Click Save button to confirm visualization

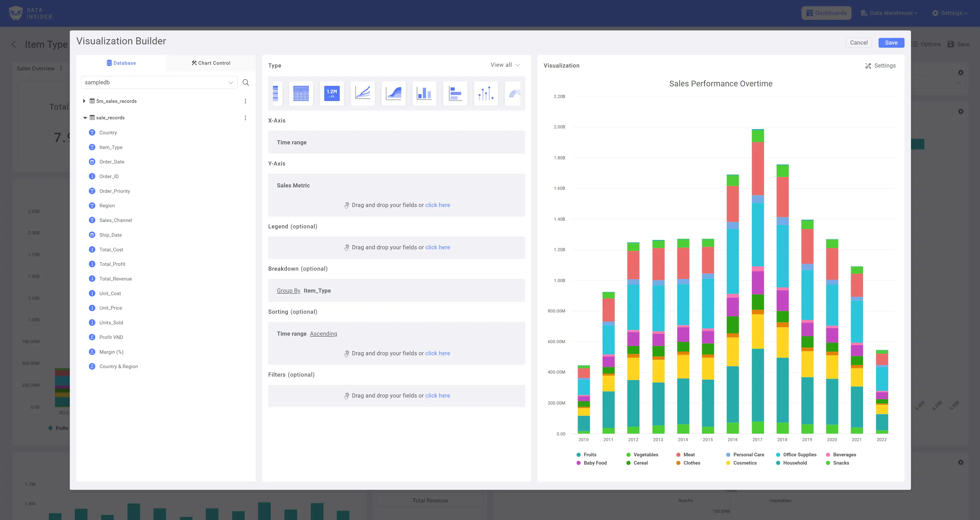click(891, 42)
